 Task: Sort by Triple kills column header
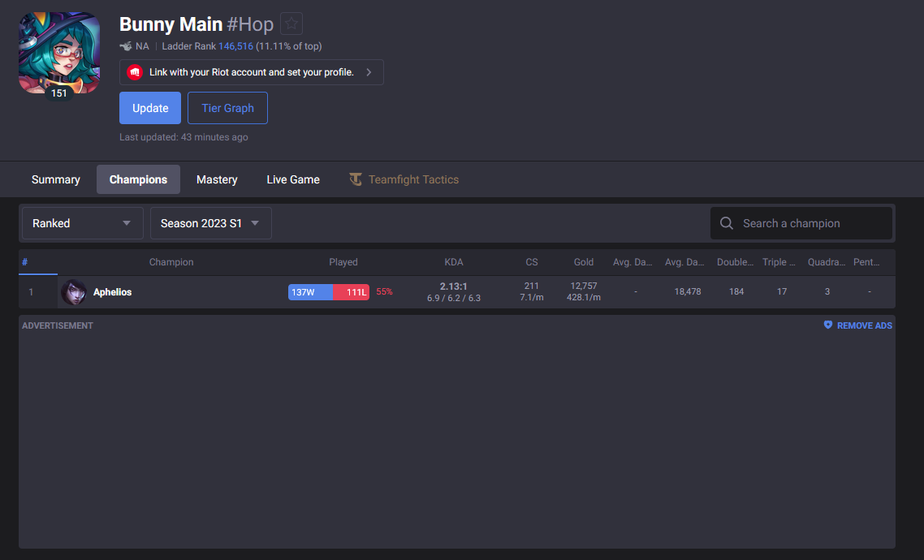[779, 262]
